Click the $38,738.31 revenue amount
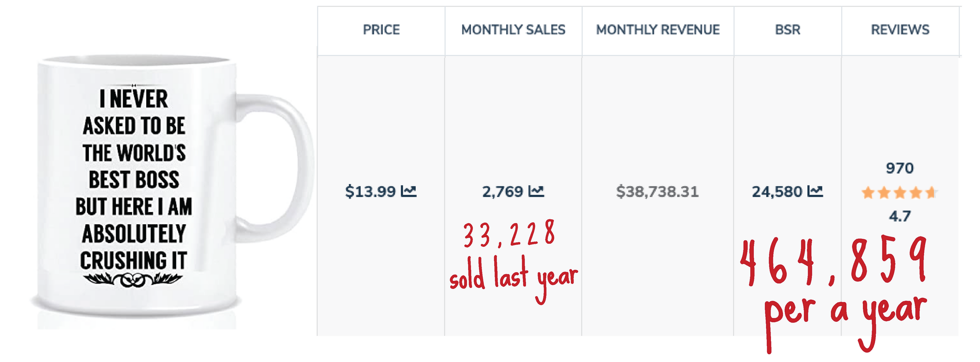980x362 pixels. (657, 191)
